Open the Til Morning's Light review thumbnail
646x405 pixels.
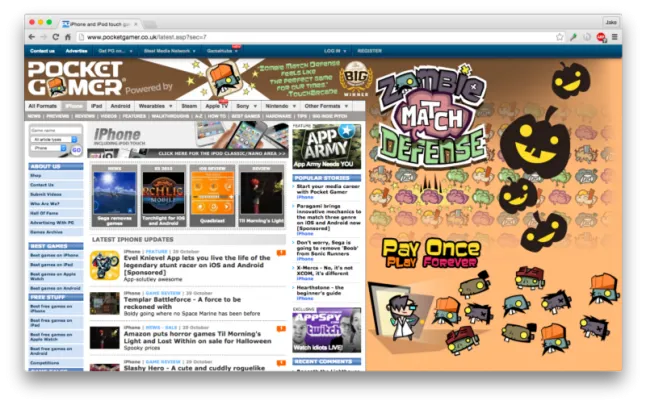click(x=261, y=196)
